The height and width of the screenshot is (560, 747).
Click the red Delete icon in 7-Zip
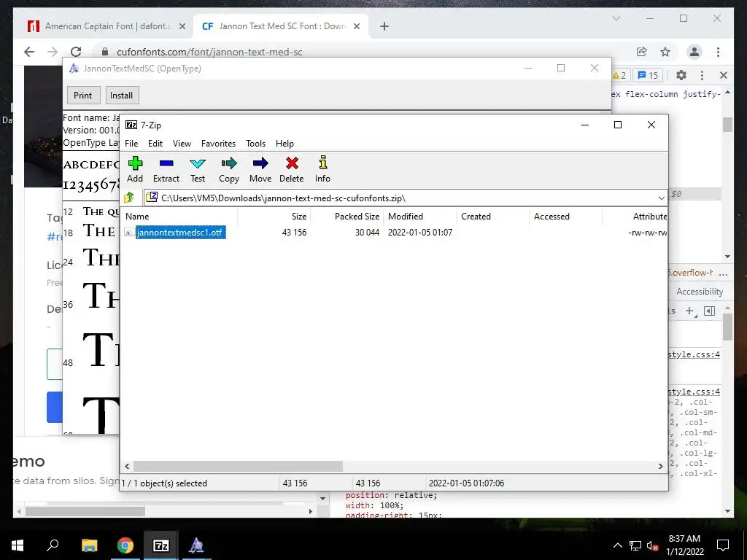click(292, 169)
